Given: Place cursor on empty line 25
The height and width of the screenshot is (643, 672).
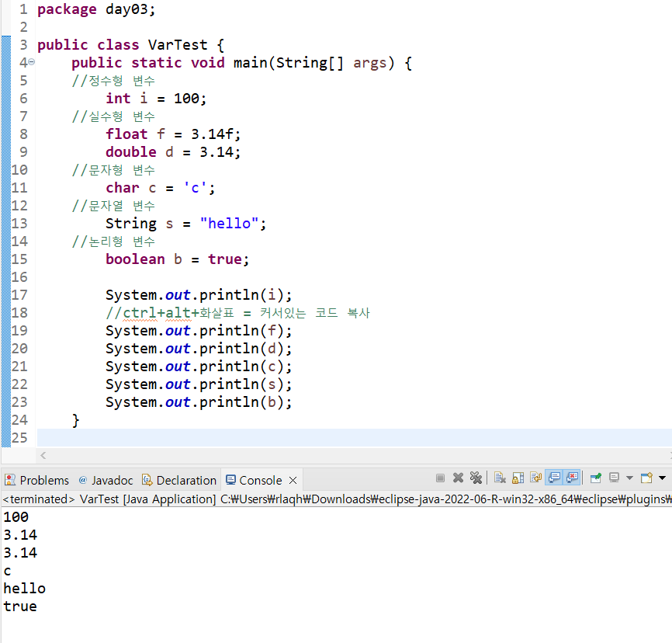Looking at the screenshot, I should [x=354, y=437].
